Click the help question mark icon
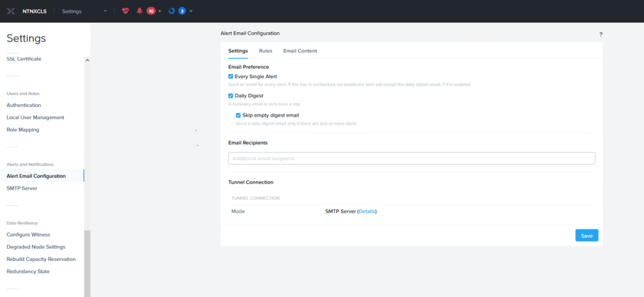644x297 pixels. 601,34
